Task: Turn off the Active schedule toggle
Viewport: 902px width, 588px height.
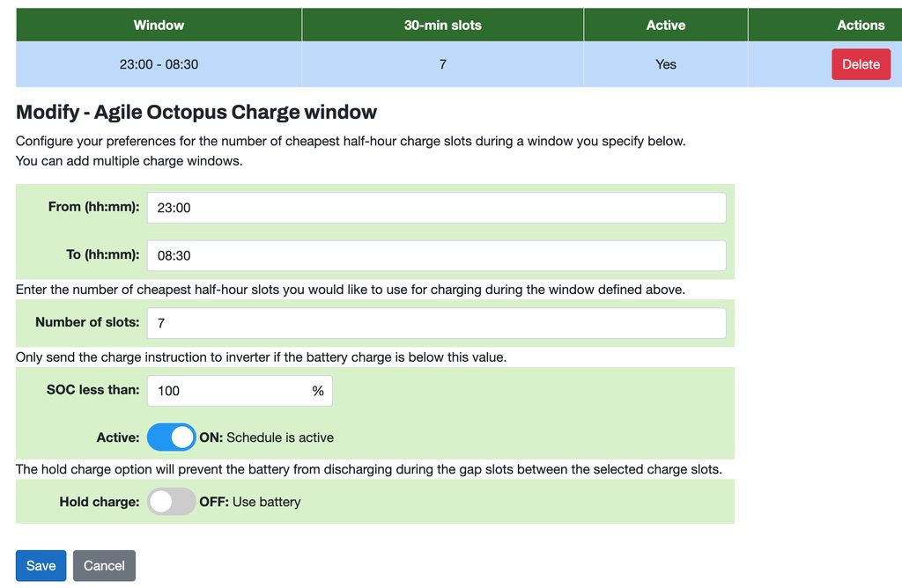Action: (171, 437)
